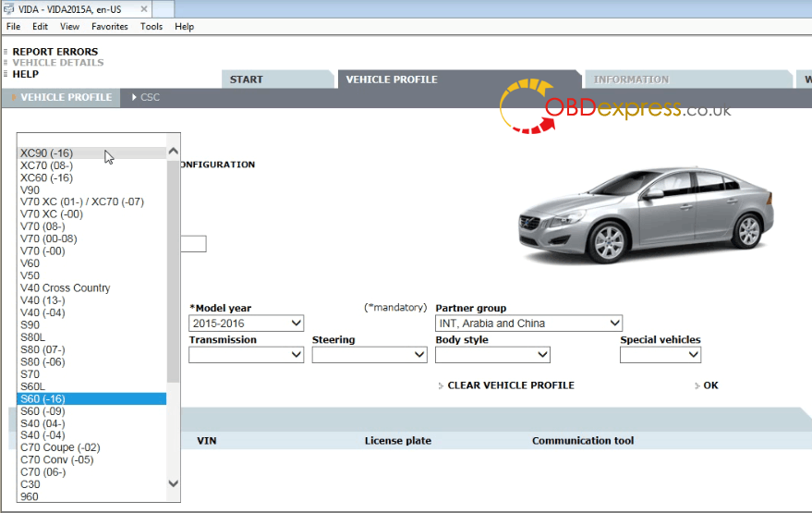Choose XC70 (08-) from model list
The height and width of the screenshot is (513, 812).
(91, 165)
